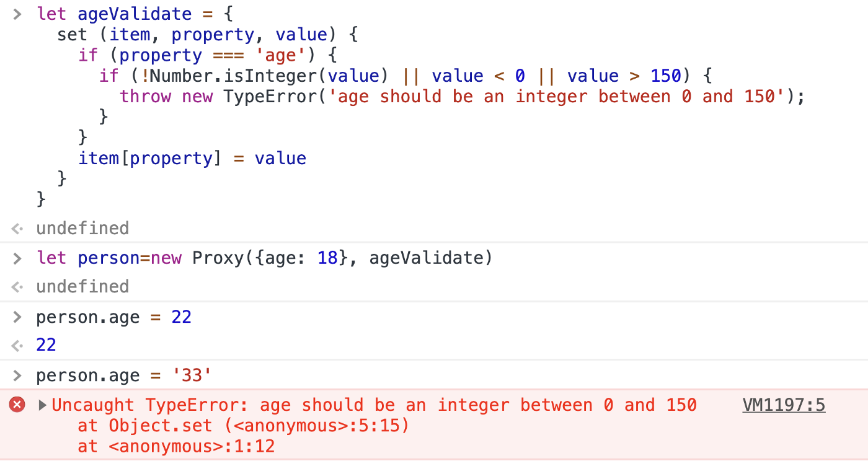Click the prompt chevron beside 'person.age = 22'
Image resolution: width=868 pixels, height=461 pixels.
[17, 317]
